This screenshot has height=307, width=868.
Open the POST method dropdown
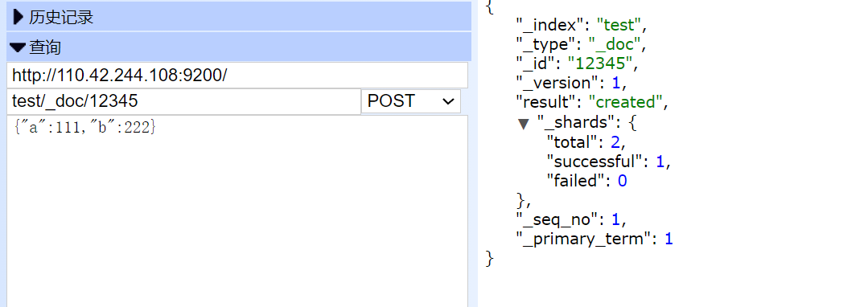tap(411, 101)
